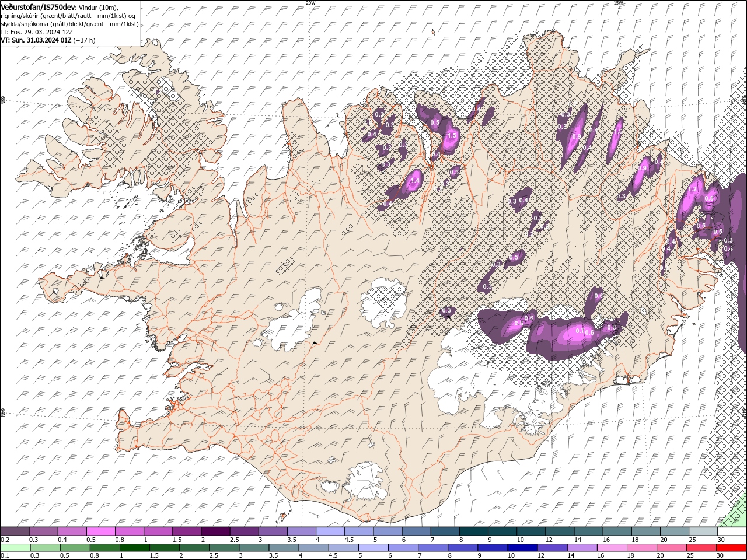
Task: Select the lightest green 0.1–0.3 rain swatch
Action: 15,547
